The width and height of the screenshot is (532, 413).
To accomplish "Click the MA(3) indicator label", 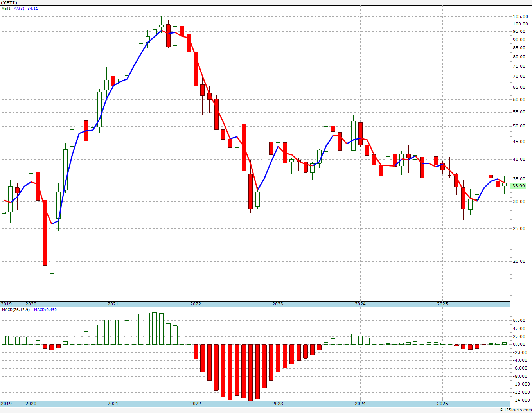I will point(19,9).
